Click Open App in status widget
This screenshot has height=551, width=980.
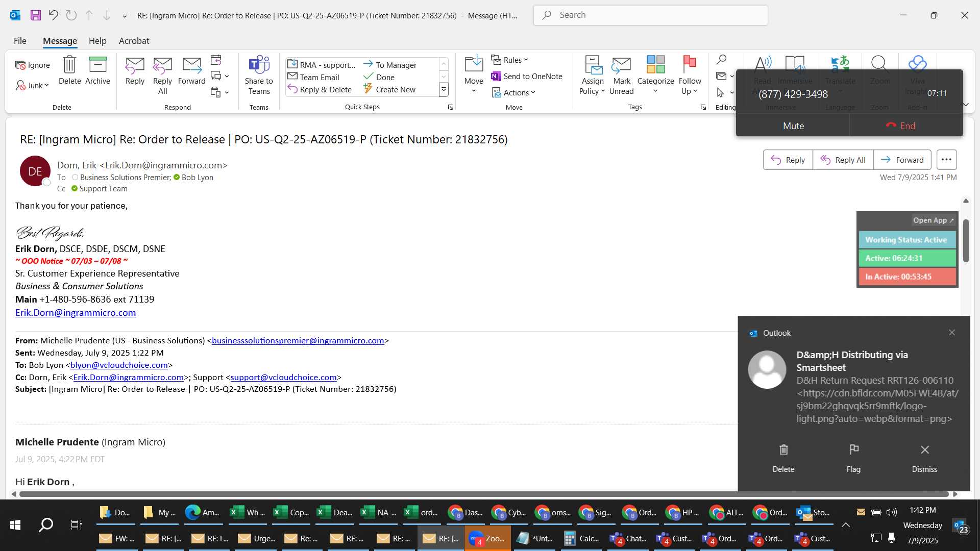pyautogui.click(x=933, y=220)
